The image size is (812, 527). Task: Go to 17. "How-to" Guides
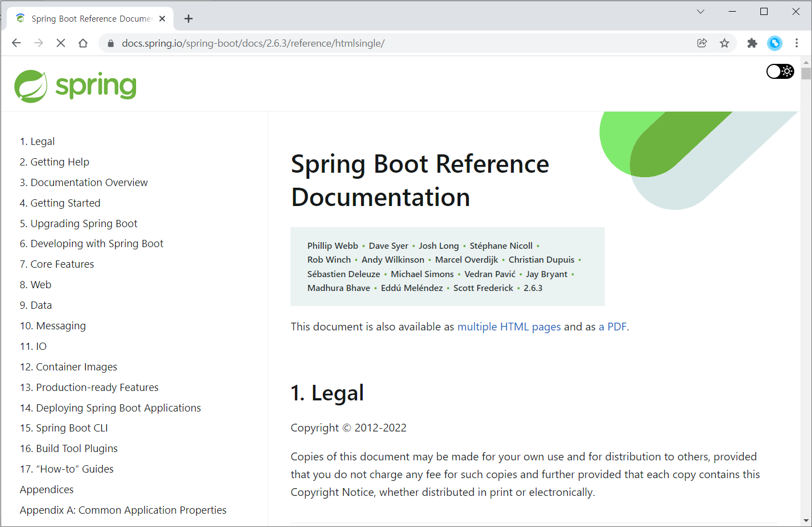[67, 469]
